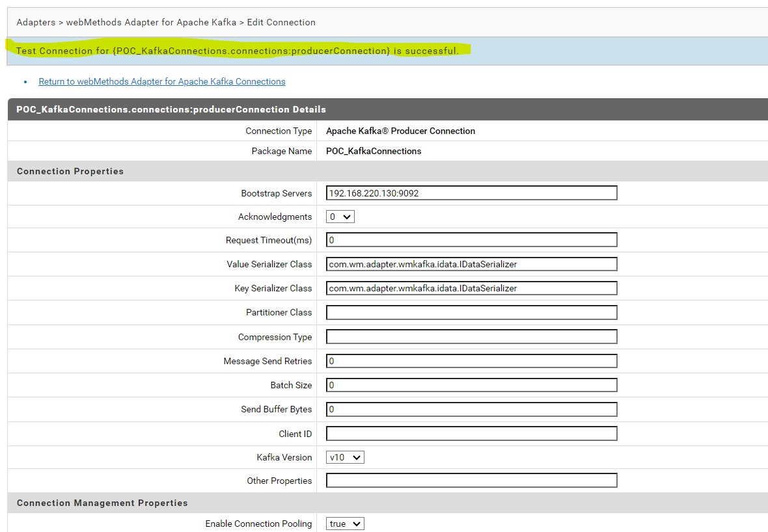The height and width of the screenshot is (532, 768).
Task: Focus the Partitioner Class input
Action: click(x=472, y=312)
